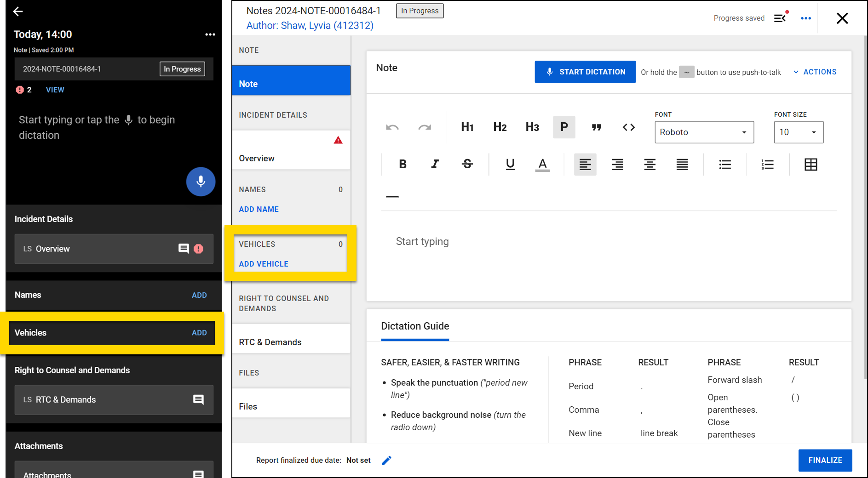Click the Finalize button
The height and width of the screenshot is (478, 868).
tap(825, 460)
